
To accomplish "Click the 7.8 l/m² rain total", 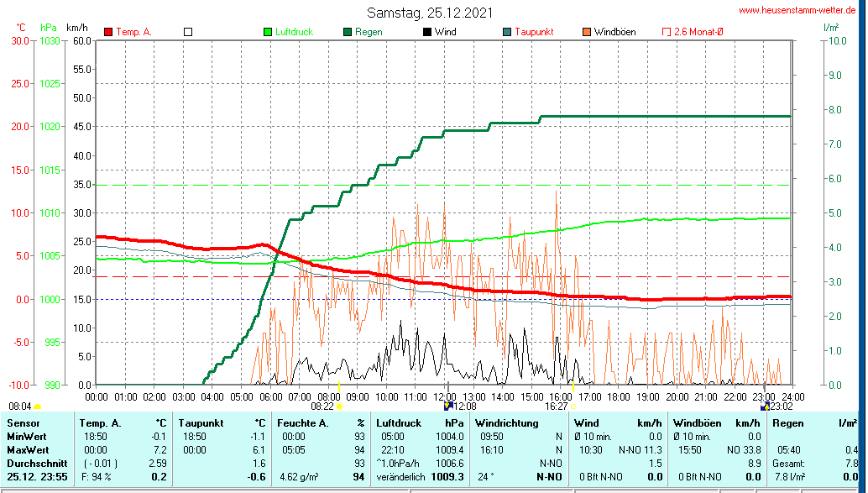I will click(788, 476).
